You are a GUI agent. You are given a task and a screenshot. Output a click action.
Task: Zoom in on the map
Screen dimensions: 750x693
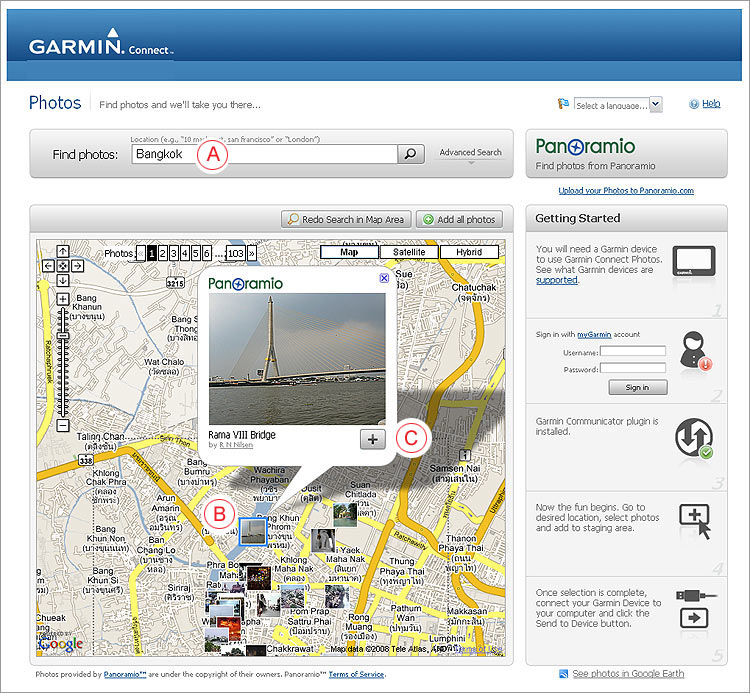coord(62,299)
